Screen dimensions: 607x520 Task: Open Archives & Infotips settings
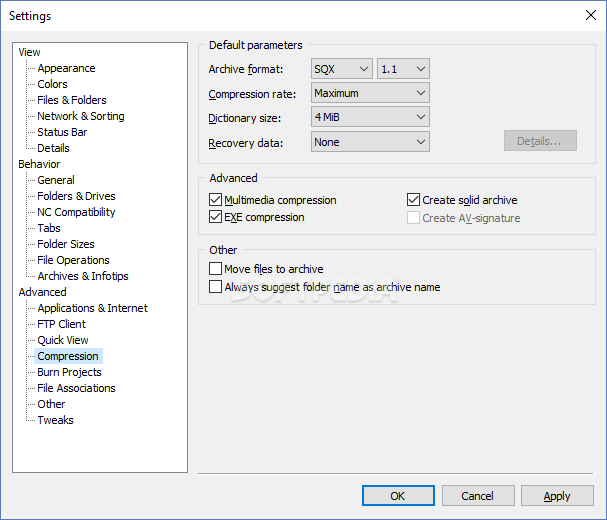[x=83, y=276]
